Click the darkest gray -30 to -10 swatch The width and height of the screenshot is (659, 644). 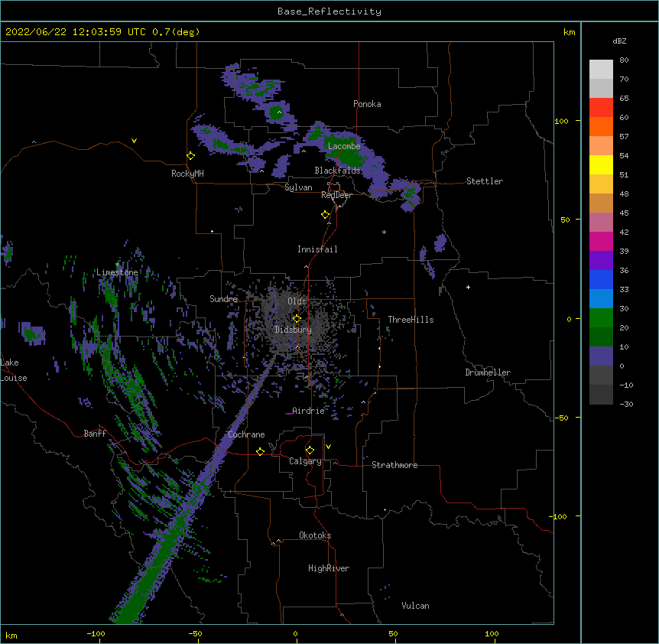pyautogui.click(x=601, y=395)
